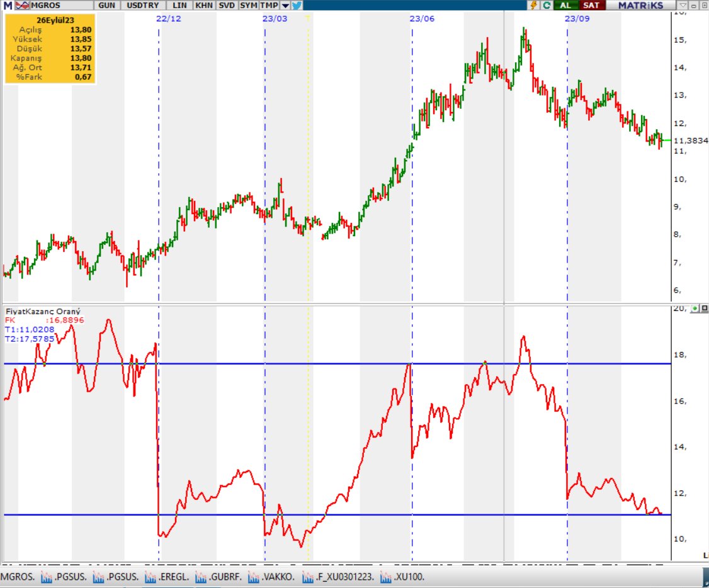Maximize the indicator pane with the square icon
709x588 pixels.
tap(704, 308)
